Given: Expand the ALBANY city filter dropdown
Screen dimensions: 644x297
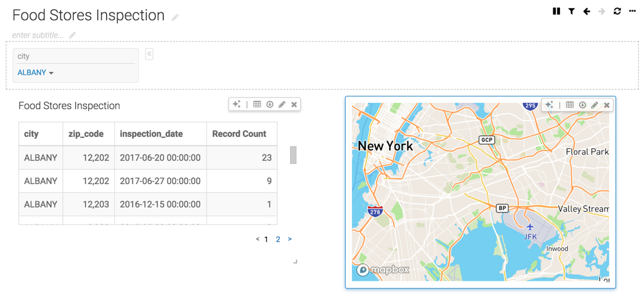Looking at the screenshot, I should click(x=35, y=73).
